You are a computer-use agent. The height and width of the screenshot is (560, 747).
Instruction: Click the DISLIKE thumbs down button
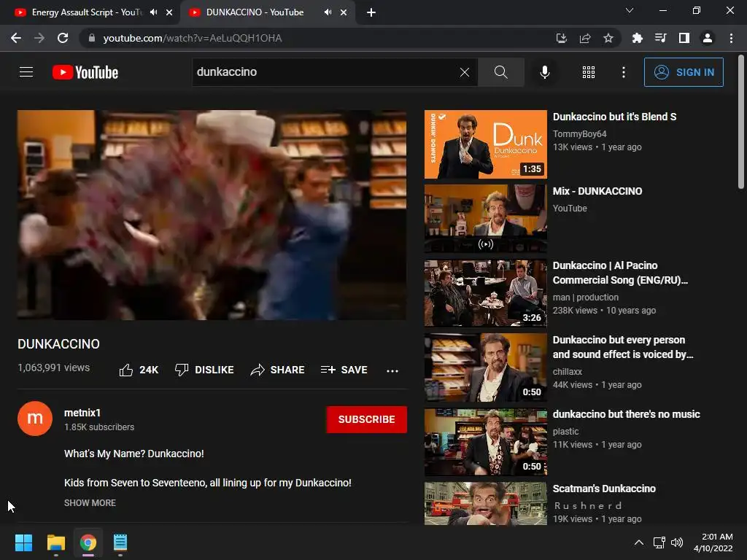pos(204,370)
